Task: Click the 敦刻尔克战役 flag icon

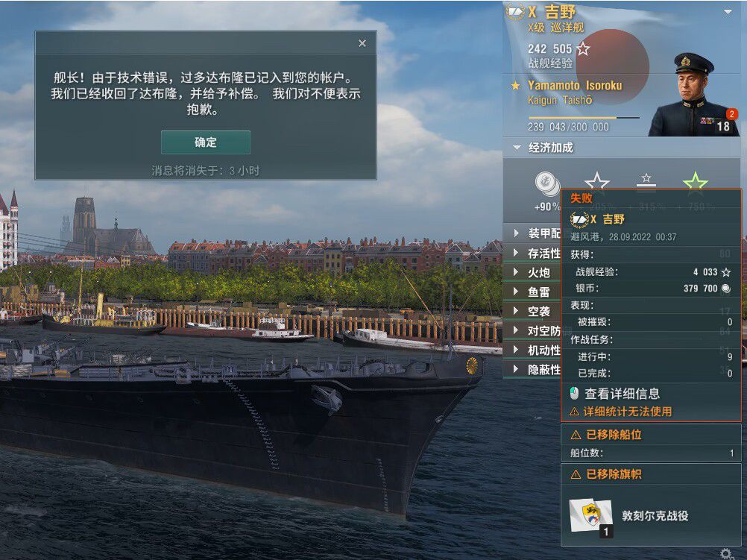Action: coord(590,517)
